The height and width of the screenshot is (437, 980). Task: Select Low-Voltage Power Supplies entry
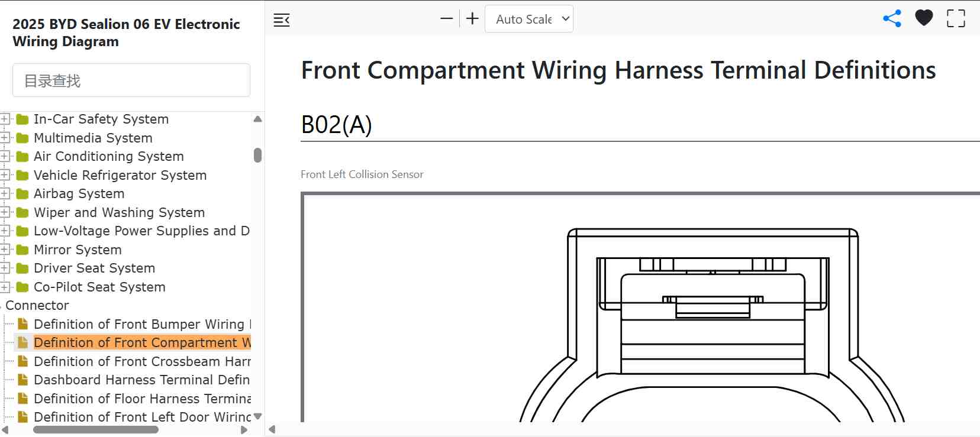(x=142, y=231)
